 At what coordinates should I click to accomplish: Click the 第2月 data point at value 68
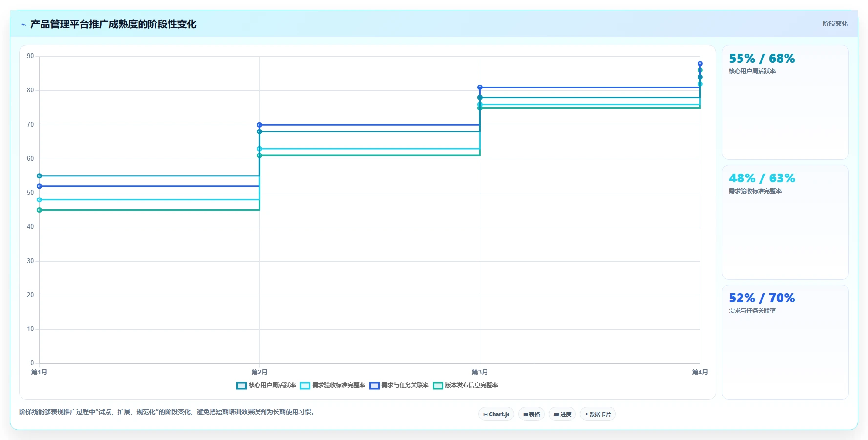point(259,132)
